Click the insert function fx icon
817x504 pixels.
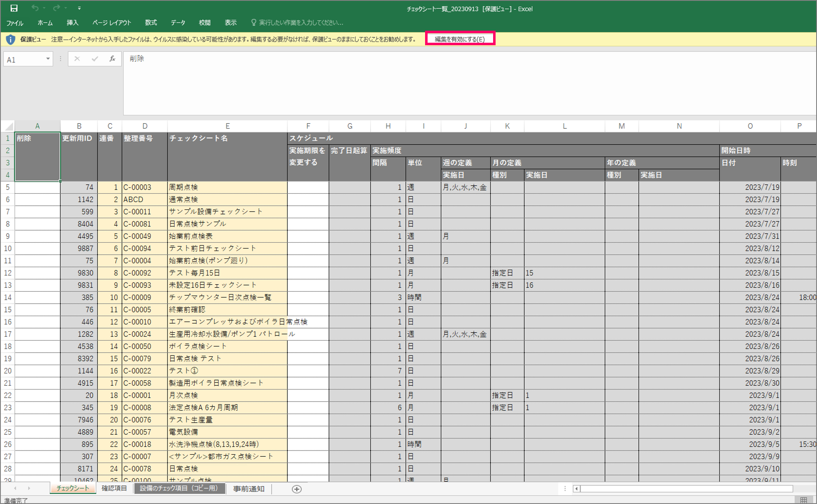[x=112, y=59]
